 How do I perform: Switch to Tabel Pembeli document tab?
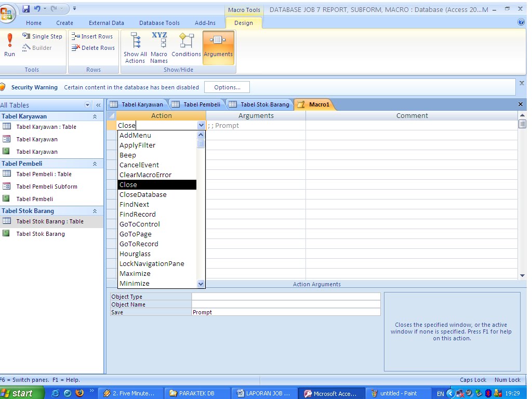tap(197, 104)
